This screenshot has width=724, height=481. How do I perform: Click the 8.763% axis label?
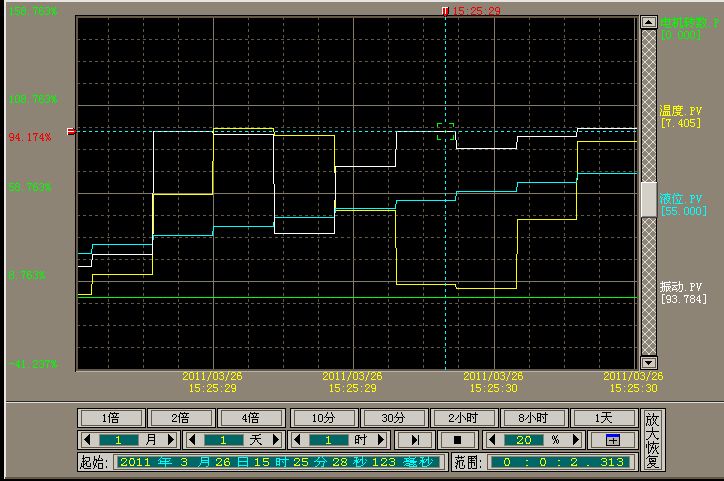(26, 275)
